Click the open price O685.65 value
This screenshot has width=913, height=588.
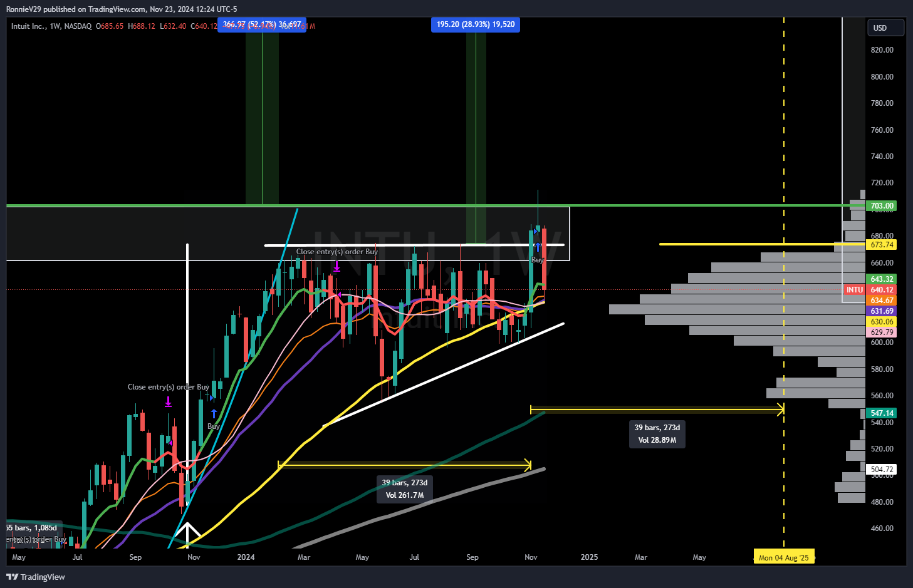point(110,26)
